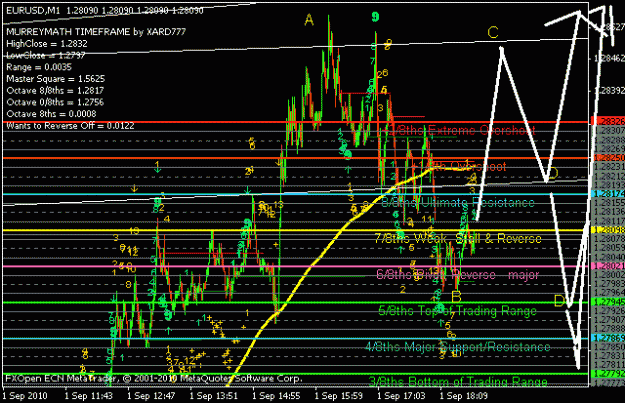The width and height of the screenshot is (625, 403).
Task: Click the yellow wave label 'B'
Action: [456, 297]
